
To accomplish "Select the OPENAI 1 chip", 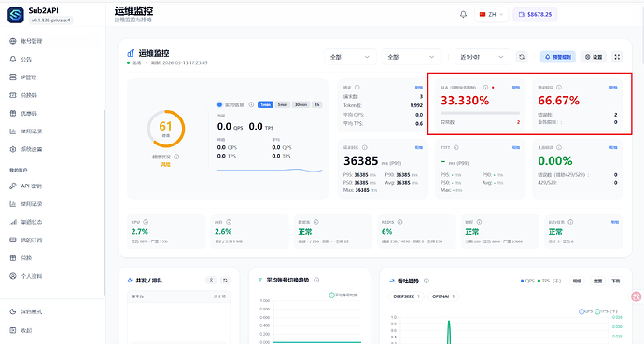I will pyautogui.click(x=442, y=296).
